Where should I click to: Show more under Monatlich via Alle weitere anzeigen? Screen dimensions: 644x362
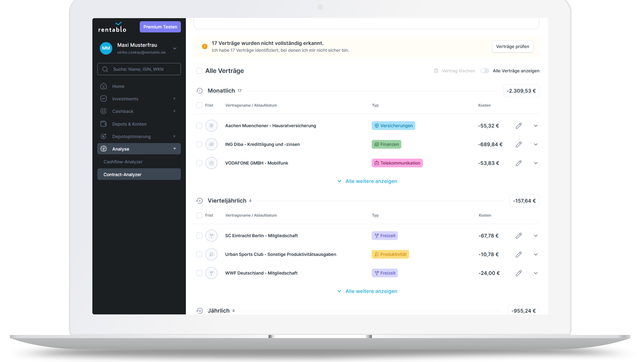[x=367, y=181]
